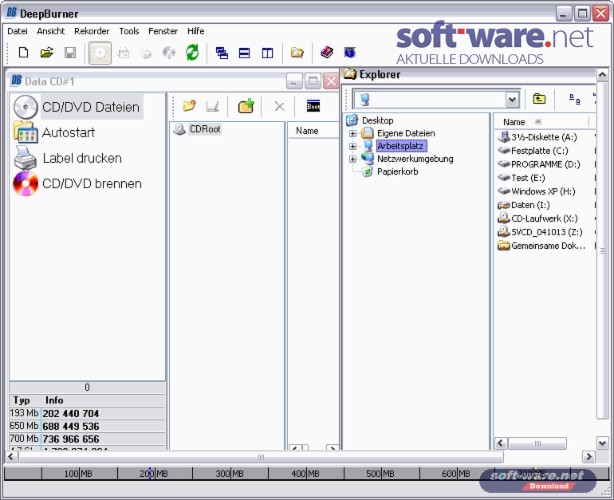Viewport: 614px width, 500px height.
Task: Click the New folder icon with green plus
Action: click(246, 106)
